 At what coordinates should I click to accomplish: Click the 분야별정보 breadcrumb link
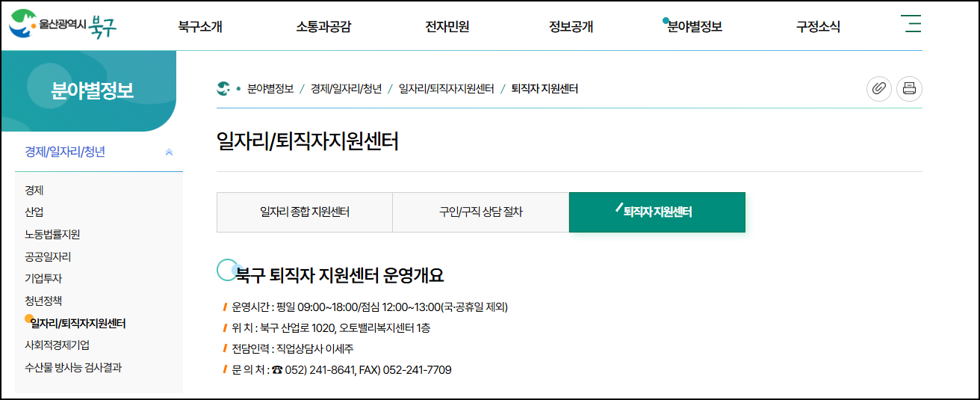click(270, 89)
